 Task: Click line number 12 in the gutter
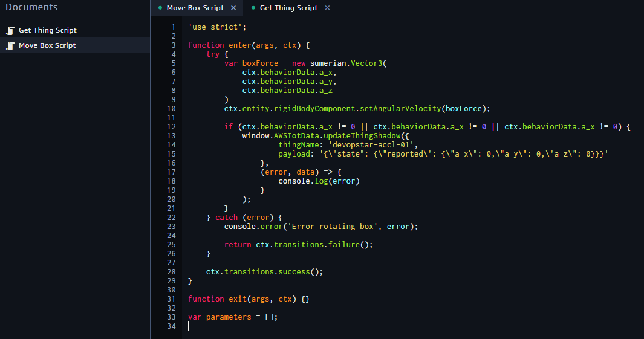click(x=171, y=127)
